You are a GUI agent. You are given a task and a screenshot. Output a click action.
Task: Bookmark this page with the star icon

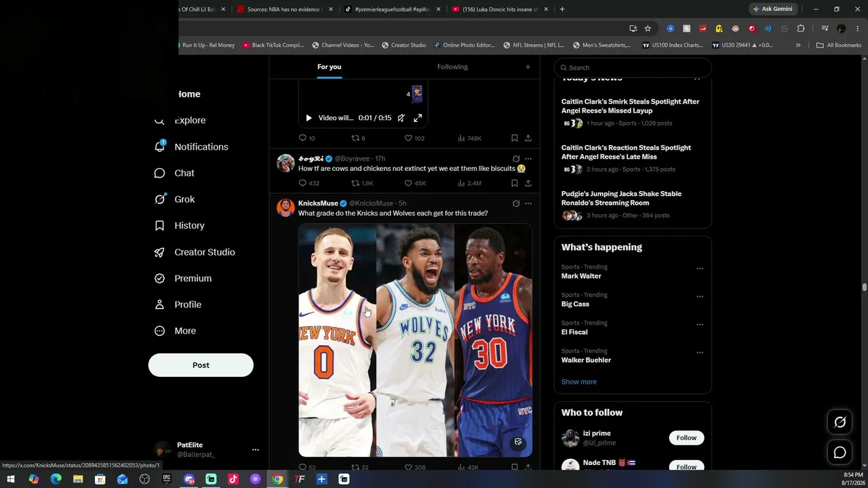click(x=648, y=28)
